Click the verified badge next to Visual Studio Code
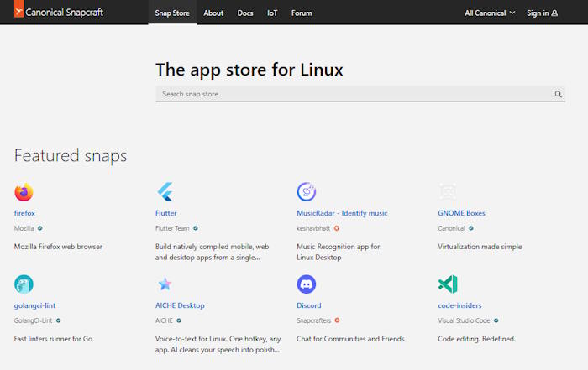 point(496,320)
